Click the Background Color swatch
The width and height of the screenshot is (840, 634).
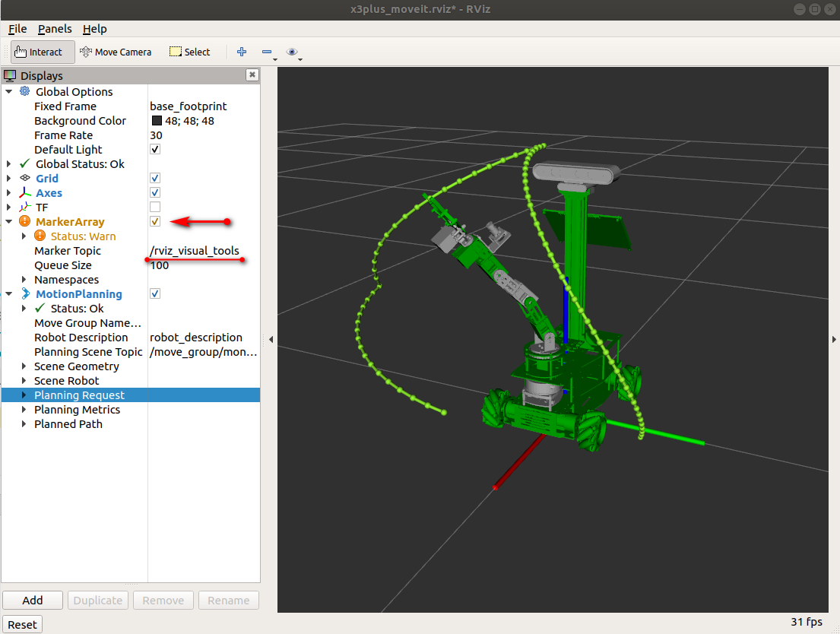tap(157, 121)
